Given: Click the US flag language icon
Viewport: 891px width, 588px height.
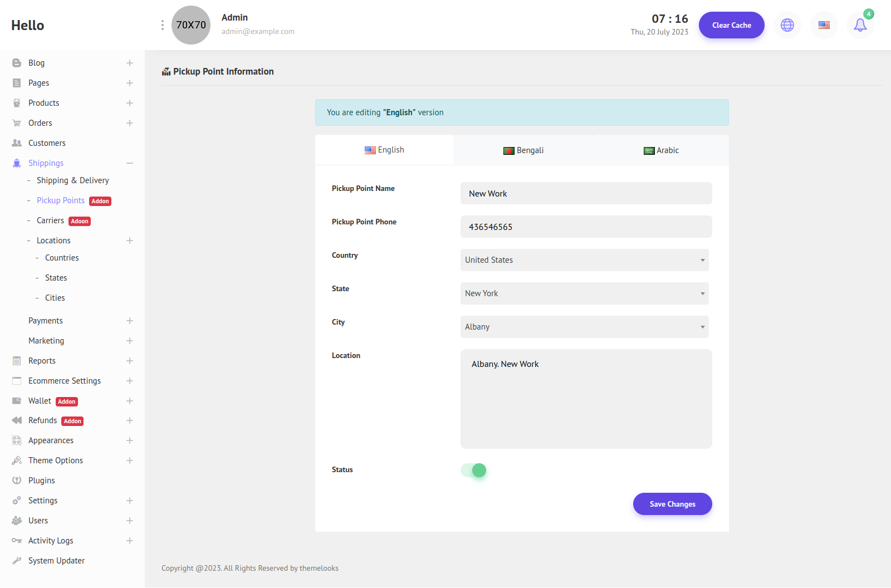Looking at the screenshot, I should 824,25.
